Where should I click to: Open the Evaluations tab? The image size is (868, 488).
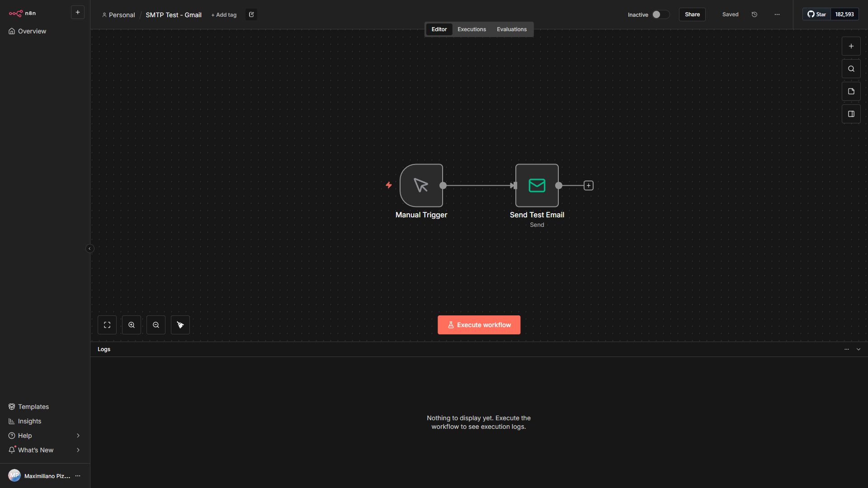(x=511, y=29)
